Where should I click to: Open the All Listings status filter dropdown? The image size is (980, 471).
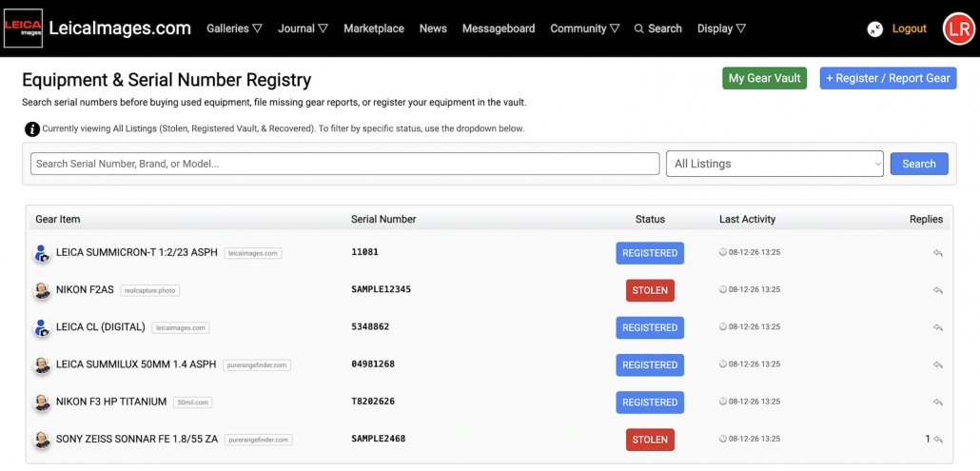pyautogui.click(x=775, y=164)
